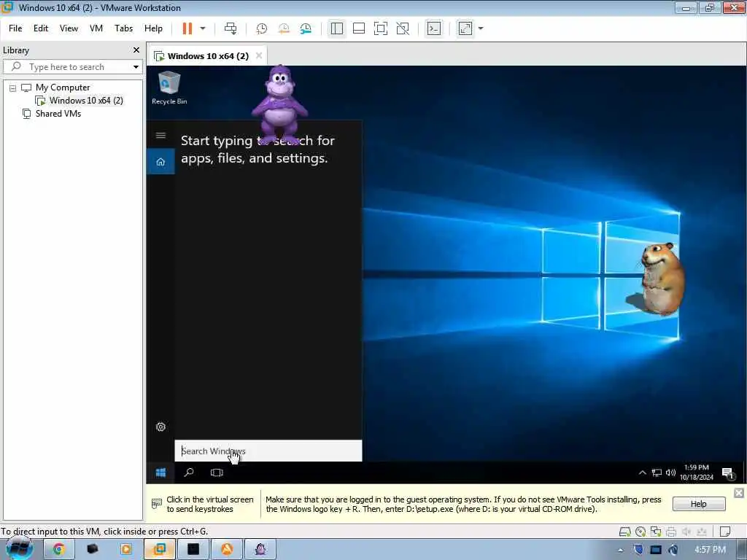Open the stretch guest dropdown arrow
The height and width of the screenshot is (560, 747).
[481, 28]
